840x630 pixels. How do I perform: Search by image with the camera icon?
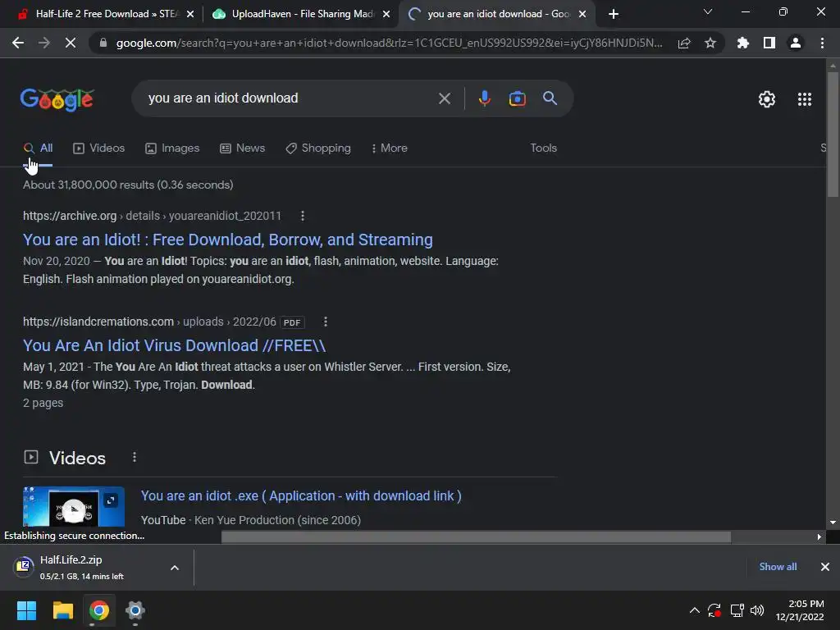point(518,98)
